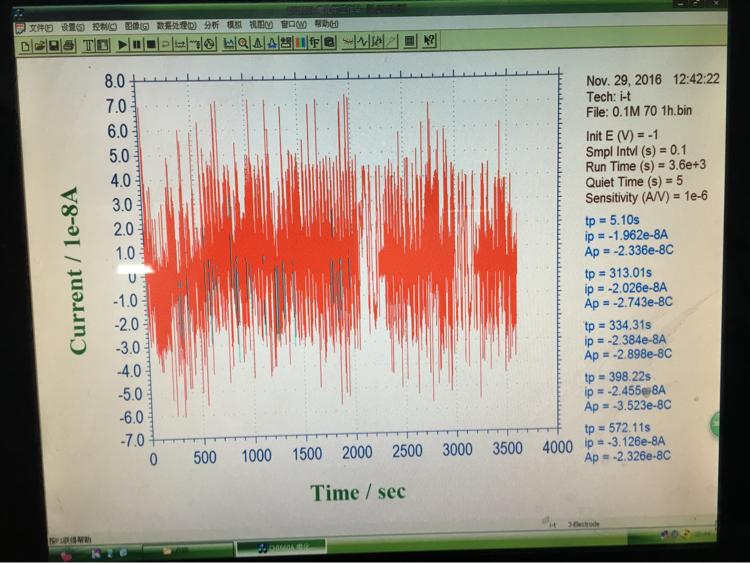Viewport: 750px width, 563px height.
Task: Click the greyed Reverse scan arrow icon
Action: point(165,44)
